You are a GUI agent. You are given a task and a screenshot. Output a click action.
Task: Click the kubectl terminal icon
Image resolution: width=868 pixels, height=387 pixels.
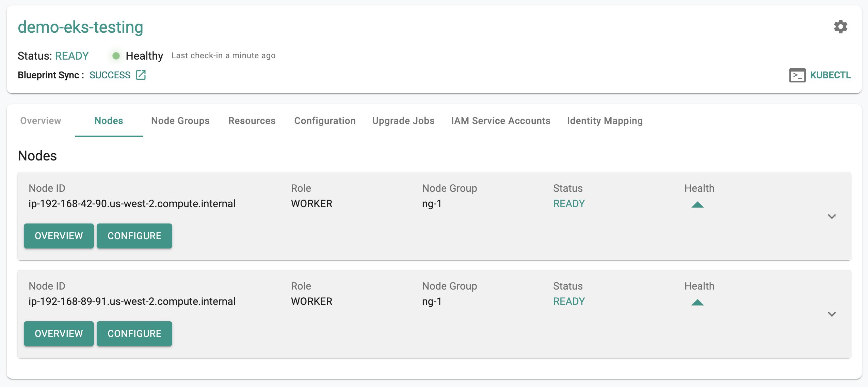[x=797, y=75]
